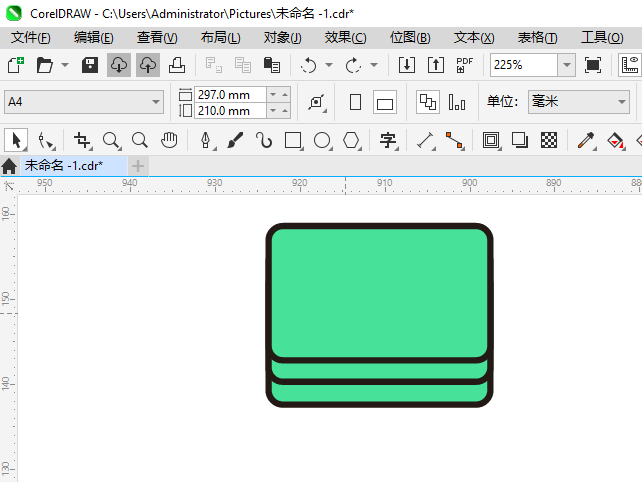This screenshot has width=642, height=482.
Task: Select the first Zoom magnifier tool
Action: tap(111, 140)
